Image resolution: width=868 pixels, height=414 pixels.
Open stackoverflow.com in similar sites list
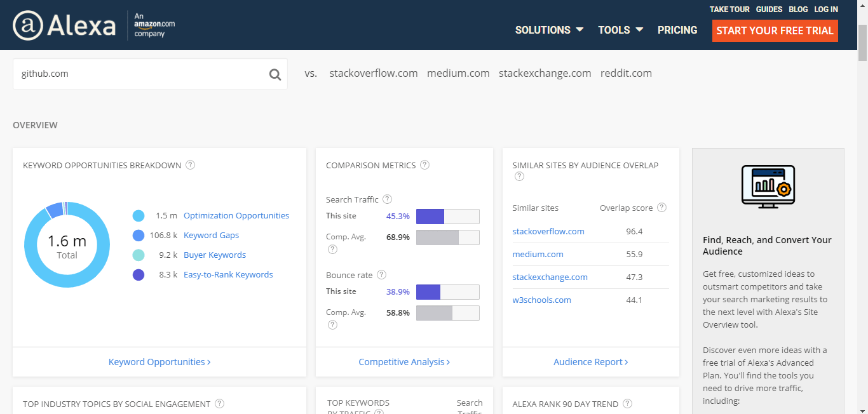[x=548, y=231]
